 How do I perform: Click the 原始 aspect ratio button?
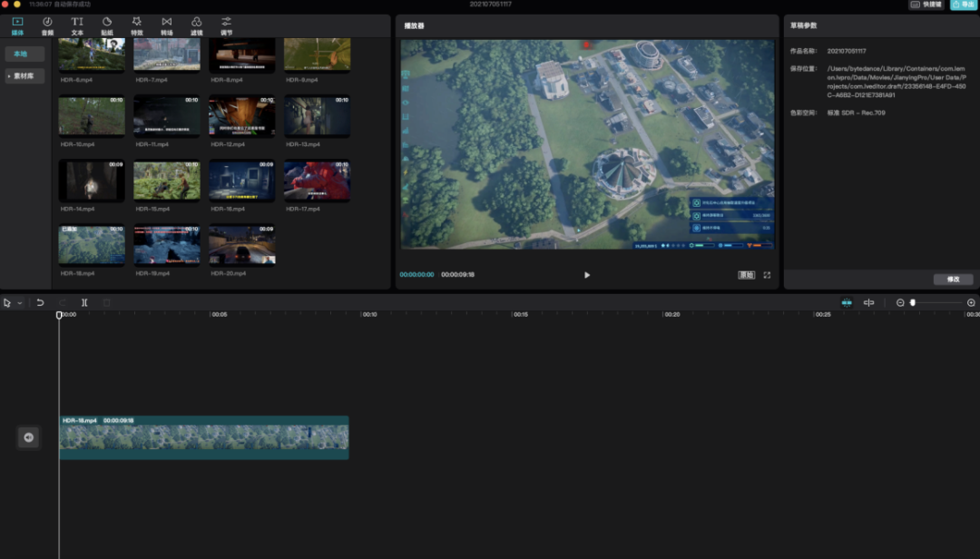[746, 275]
